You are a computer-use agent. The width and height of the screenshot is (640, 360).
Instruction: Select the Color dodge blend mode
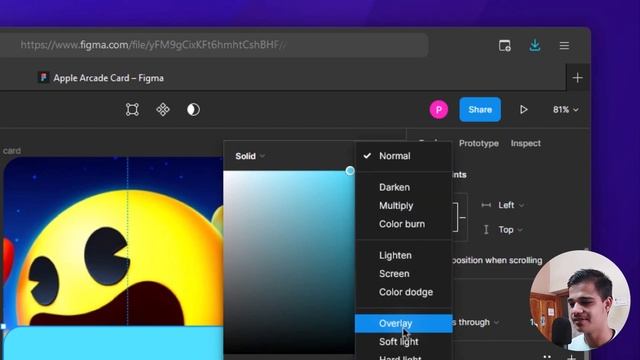[404, 292]
